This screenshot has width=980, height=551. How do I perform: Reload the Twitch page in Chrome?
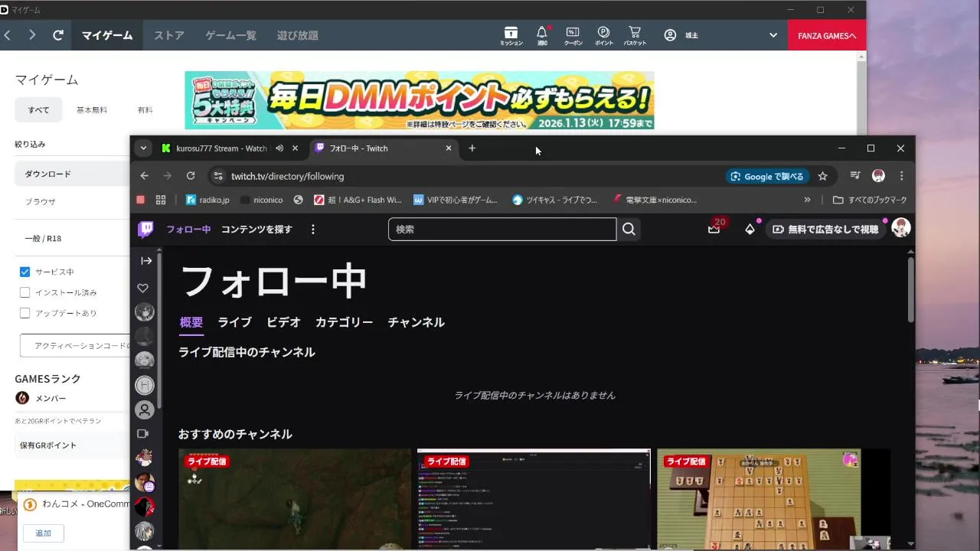point(191,176)
